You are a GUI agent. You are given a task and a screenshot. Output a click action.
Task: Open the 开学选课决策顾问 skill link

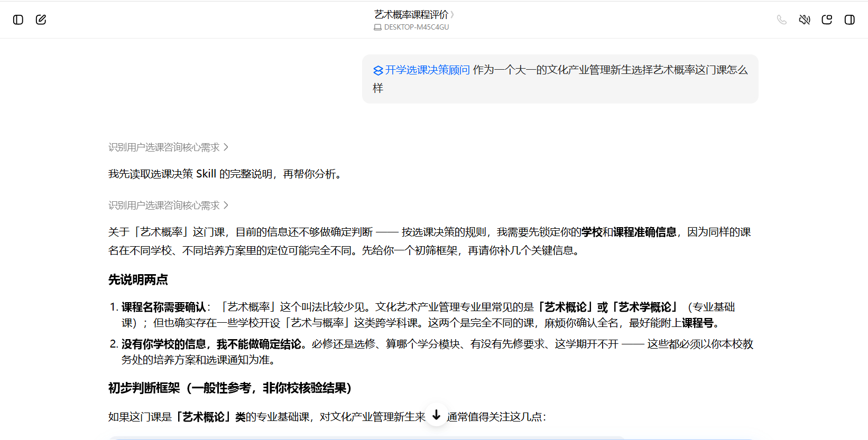point(427,70)
